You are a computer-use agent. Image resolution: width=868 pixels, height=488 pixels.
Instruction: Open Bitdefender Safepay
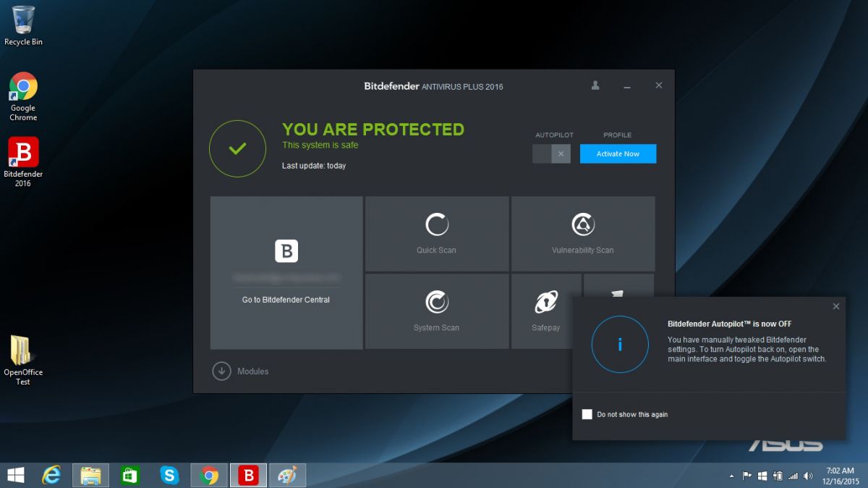545,311
